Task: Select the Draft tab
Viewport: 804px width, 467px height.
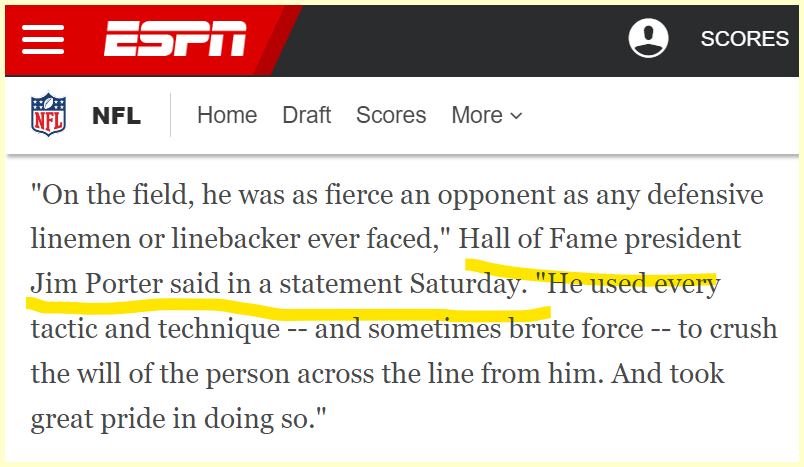Action: [306, 115]
